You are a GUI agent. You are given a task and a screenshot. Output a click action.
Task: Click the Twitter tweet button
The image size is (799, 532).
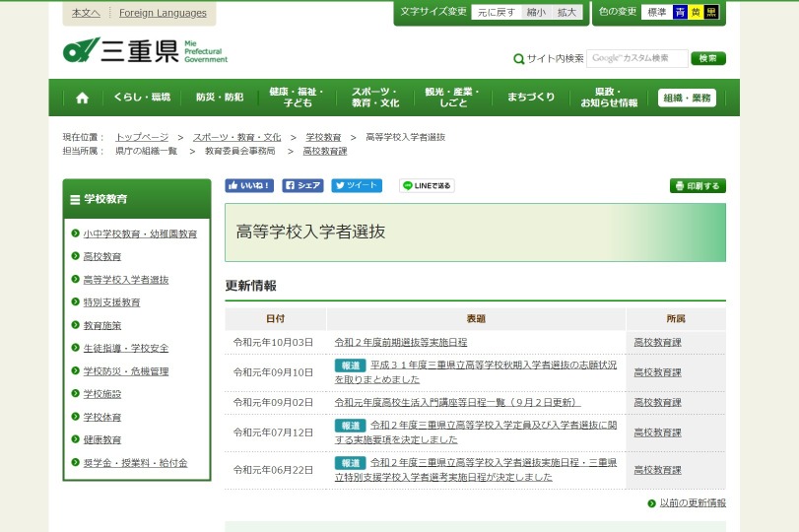357,185
